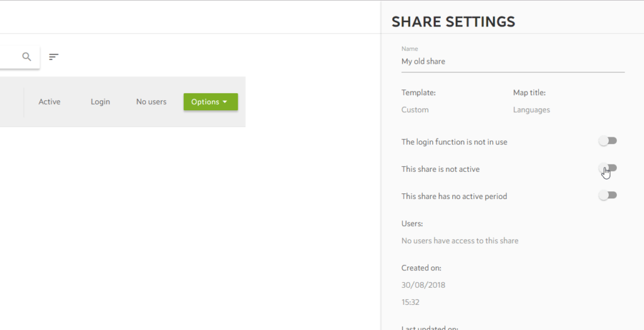644x330 pixels.
Task: Click the 'SHARE SETTINGS' heading
Action: [x=453, y=21]
